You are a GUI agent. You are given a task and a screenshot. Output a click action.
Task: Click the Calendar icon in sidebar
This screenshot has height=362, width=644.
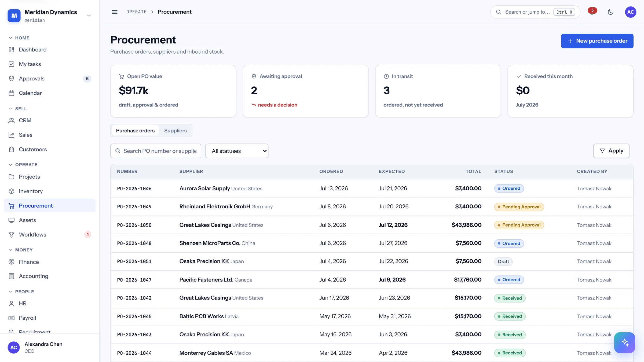tap(11, 93)
